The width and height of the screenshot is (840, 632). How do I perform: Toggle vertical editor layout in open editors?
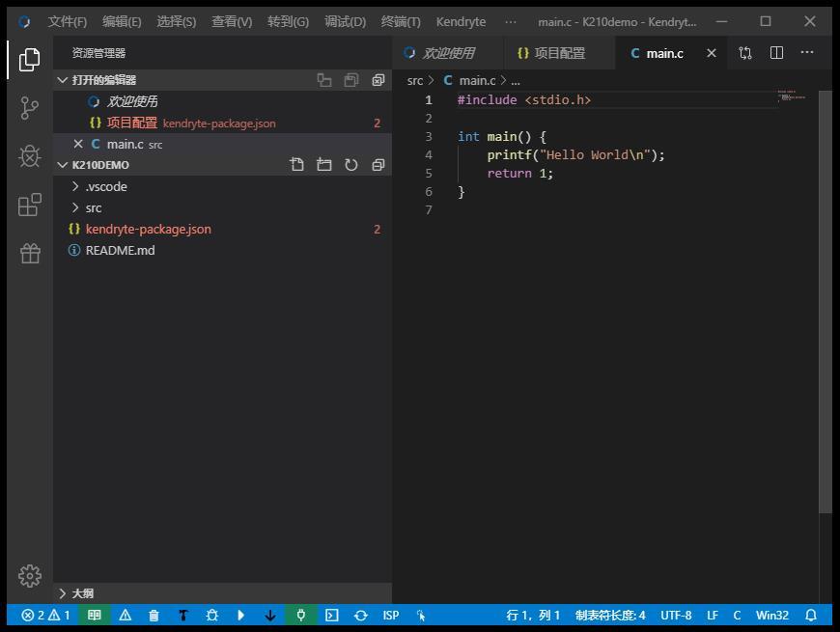coord(324,80)
